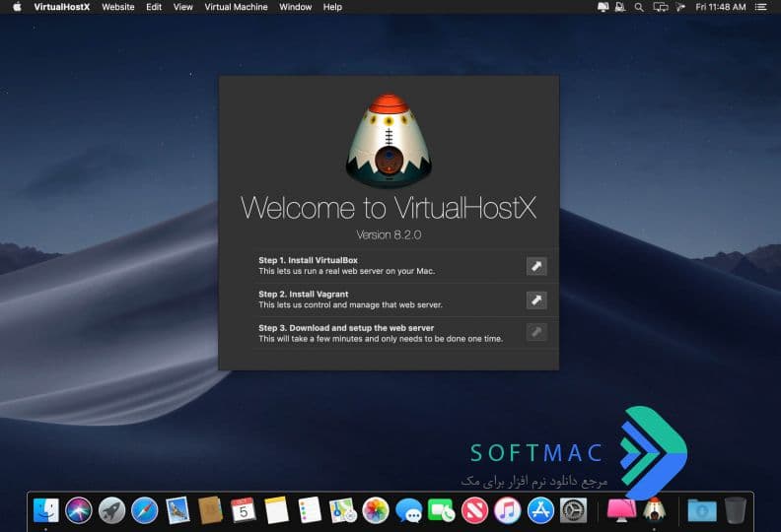Open the pink monitor app icon in Dock

click(x=621, y=510)
